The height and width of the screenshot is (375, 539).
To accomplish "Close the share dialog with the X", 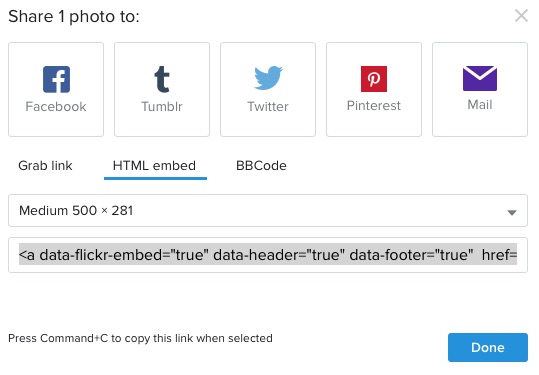I will 521,16.
